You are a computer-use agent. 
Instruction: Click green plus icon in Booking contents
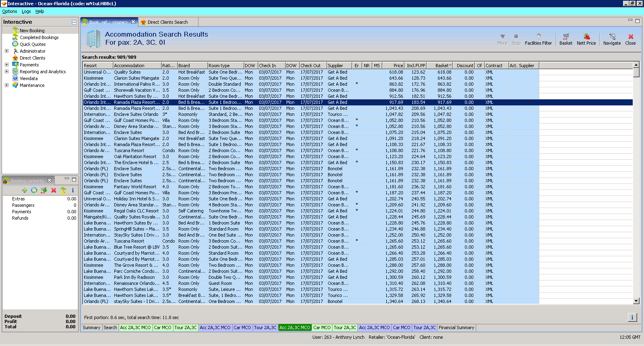25,190
